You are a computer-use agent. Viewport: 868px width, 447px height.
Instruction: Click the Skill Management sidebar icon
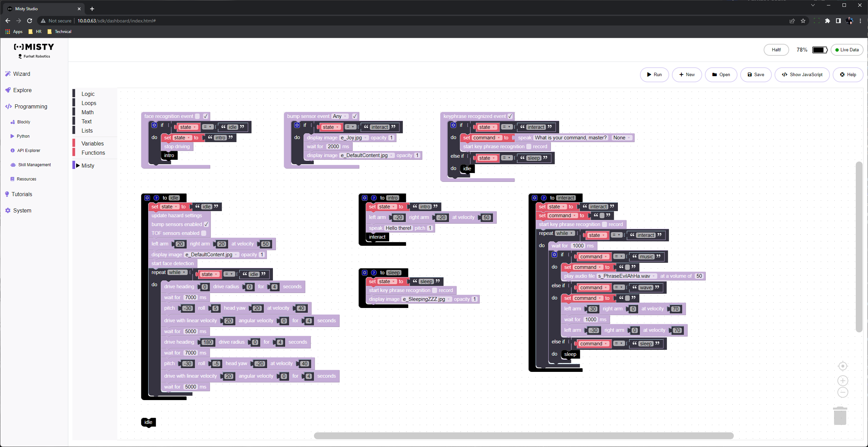coord(13,165)
